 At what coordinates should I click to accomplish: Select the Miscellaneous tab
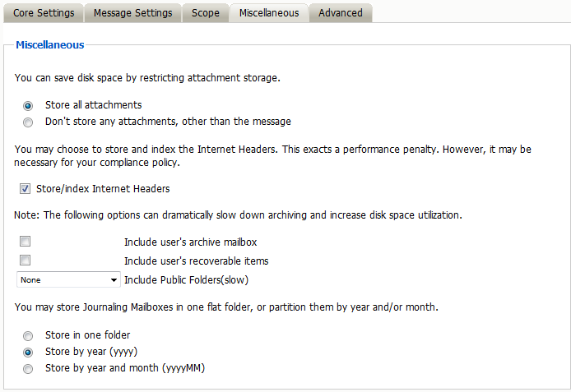tap(268, 13)
